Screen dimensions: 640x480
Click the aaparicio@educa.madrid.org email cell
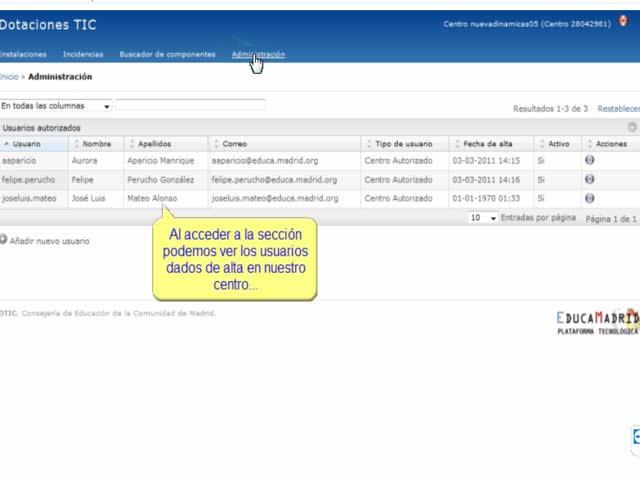(284, 160)
